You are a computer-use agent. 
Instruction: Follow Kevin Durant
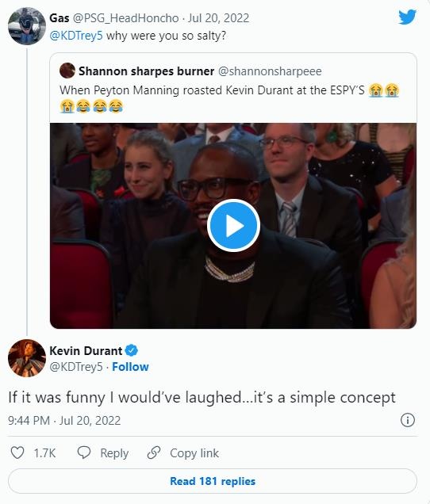tap(130, 367)
